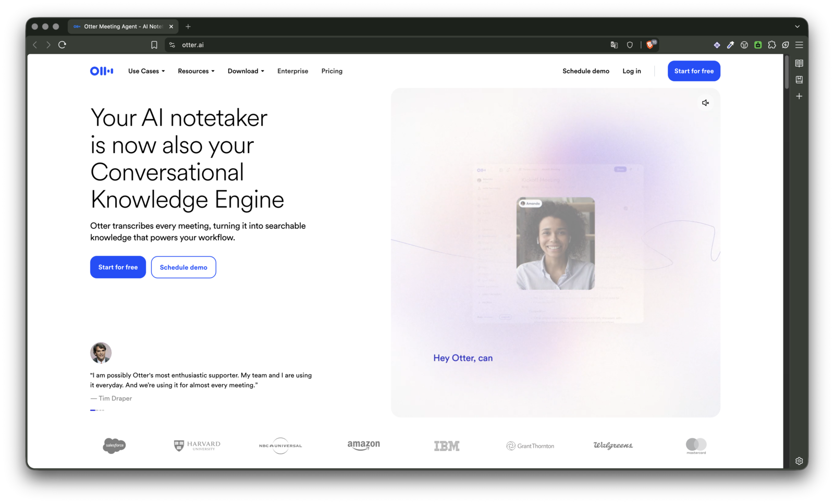Screen dimensions: 834x504
Task: Select the testimonial carousel progress indicator
Action: (x=97, y=410)
